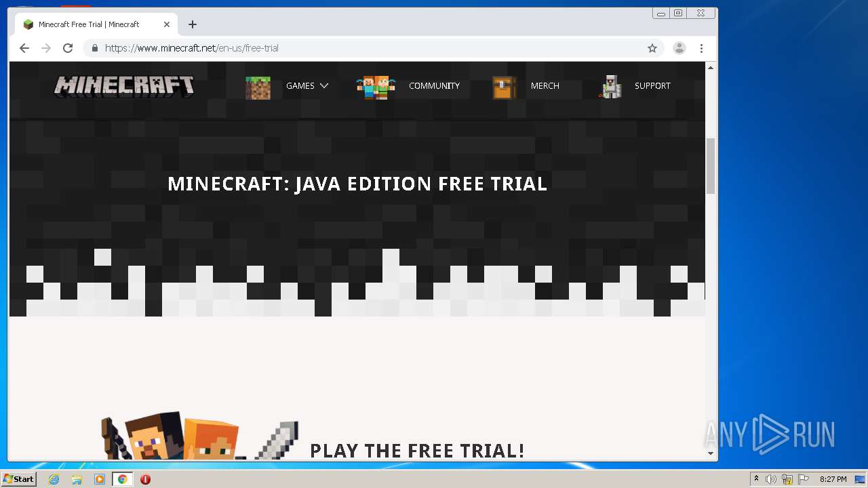Open the Support menu item

coord(652,86)
